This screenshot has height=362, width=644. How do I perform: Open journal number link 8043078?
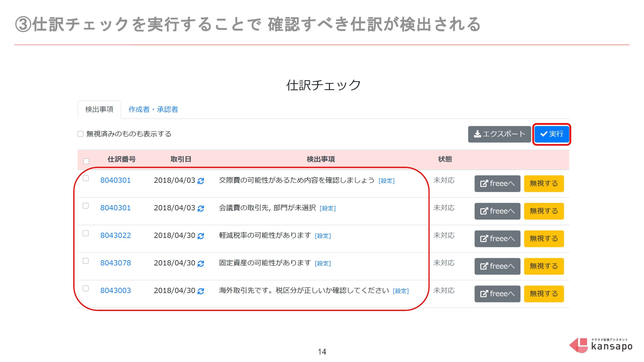point(115,263)
